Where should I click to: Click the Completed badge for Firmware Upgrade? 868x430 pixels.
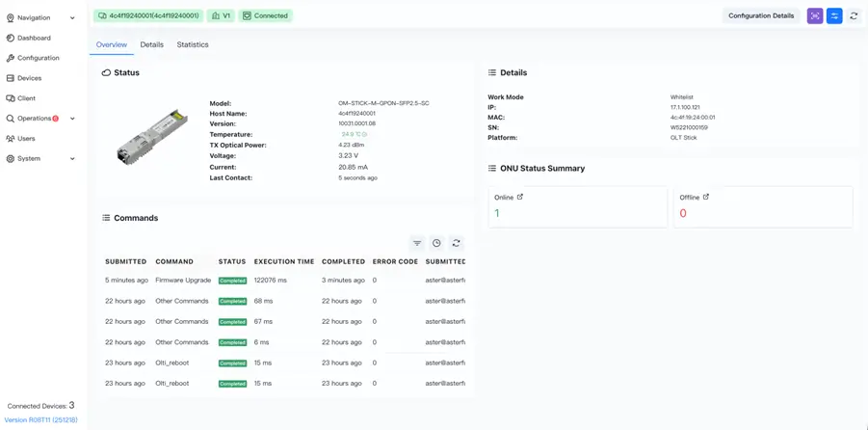[232, 281]
